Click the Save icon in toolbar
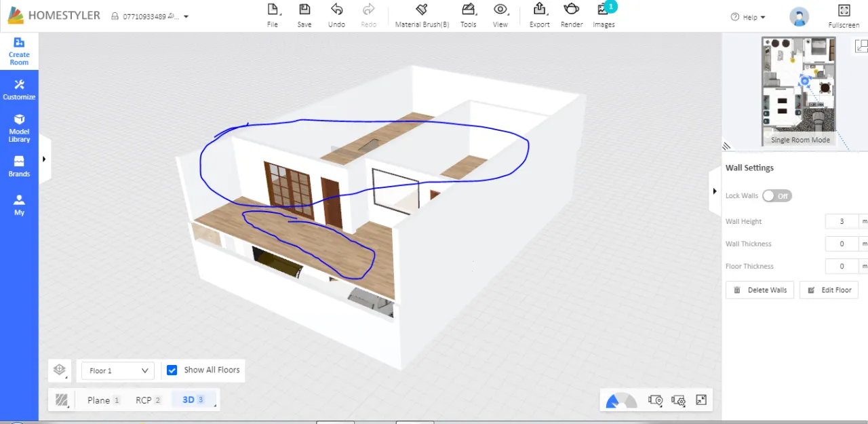 pos(304,10)
